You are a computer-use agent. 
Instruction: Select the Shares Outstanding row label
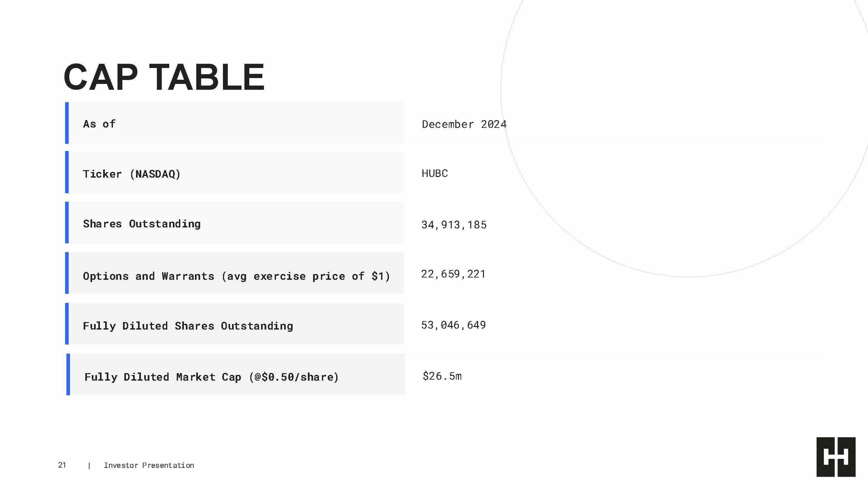coord(142,224)
